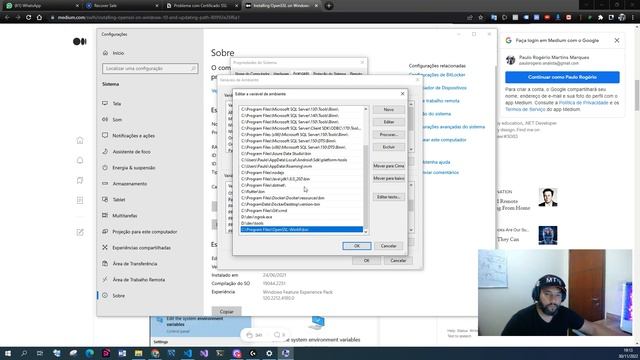Open Visual Studio Code from the taskbar

pyautogui.click(x=187, y=353)
